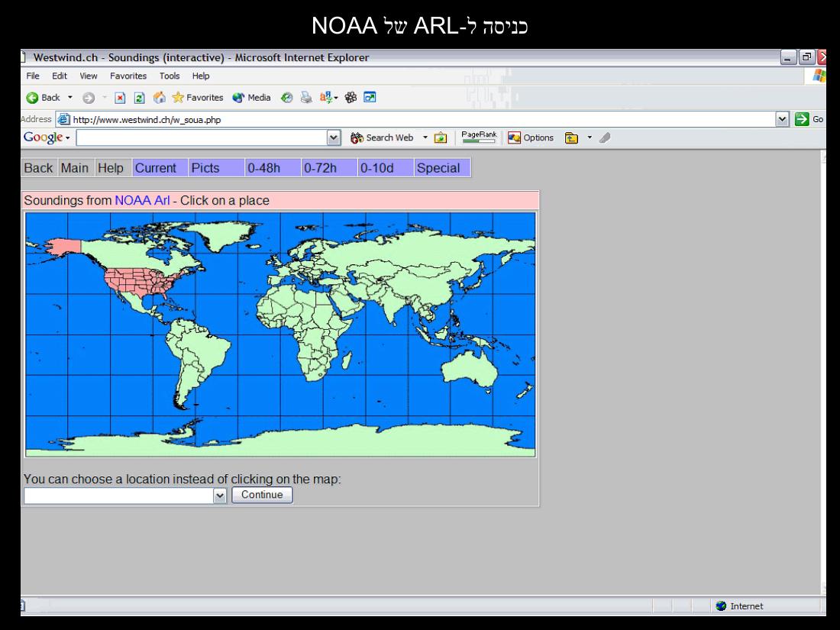840x630 pixels.
Task: Click the blue window icon at toolbar end
Action: point(370,98)
